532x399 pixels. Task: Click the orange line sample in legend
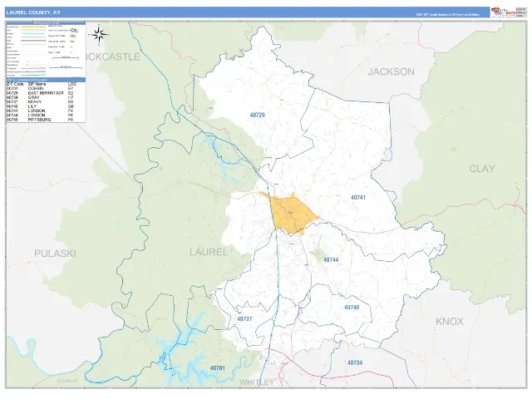click(33, 27)
